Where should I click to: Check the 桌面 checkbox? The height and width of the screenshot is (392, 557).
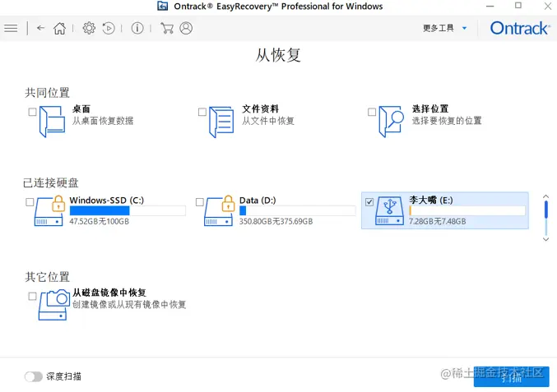point(32,112)
